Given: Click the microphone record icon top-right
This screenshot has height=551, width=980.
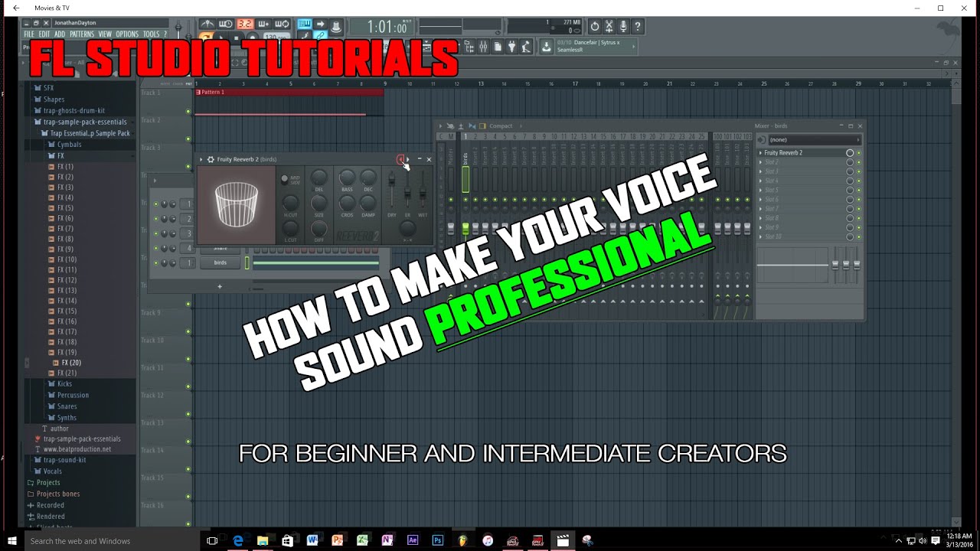Looking at the screenshot, I should pyautogui.click(x=624, y=27).
